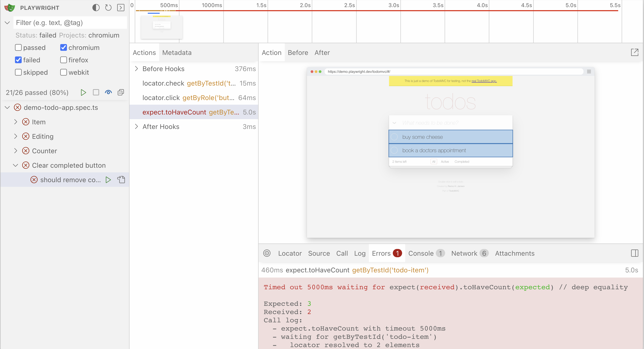This screenshot has height=349, width=644.
Task: Toggle the split panel icon at bottom right
Action: [x=635, y=253]
